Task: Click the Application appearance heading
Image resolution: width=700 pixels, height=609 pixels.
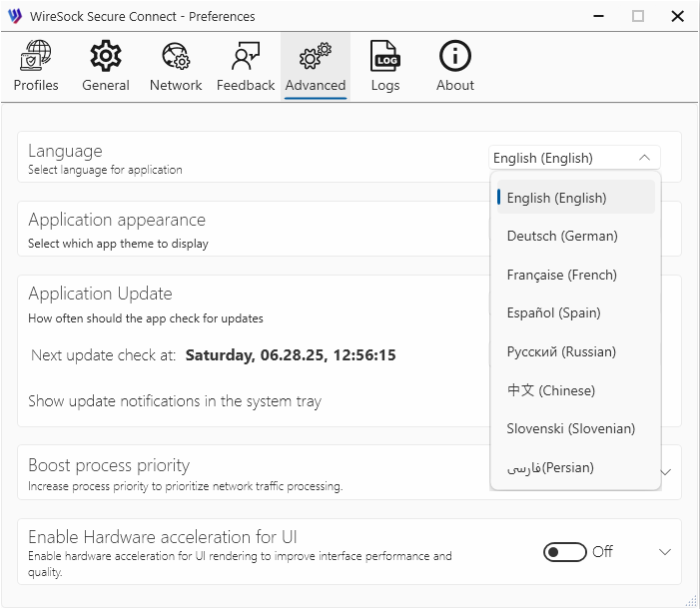Action: click(x=117, y=220)
